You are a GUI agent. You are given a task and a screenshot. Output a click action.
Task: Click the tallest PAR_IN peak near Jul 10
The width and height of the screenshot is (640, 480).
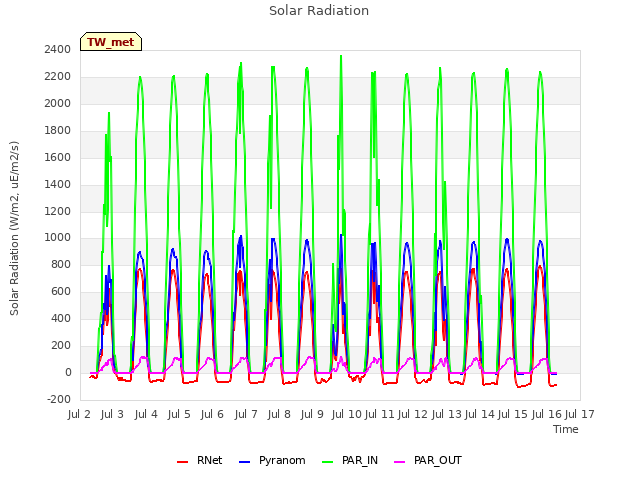341,56
